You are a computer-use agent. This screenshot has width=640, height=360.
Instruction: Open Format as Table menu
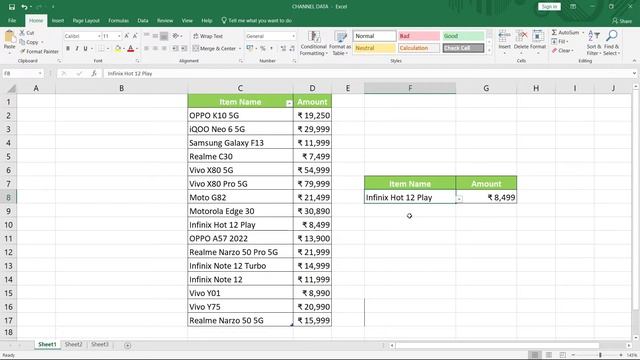point(340,43)
